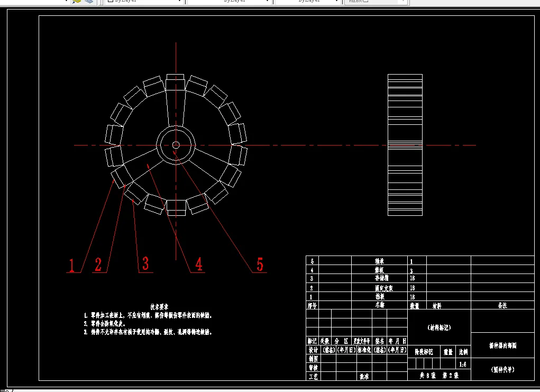Click the 制图 cell in title block
This screenshot has height=392, width=540.
[x=313, y=359]
